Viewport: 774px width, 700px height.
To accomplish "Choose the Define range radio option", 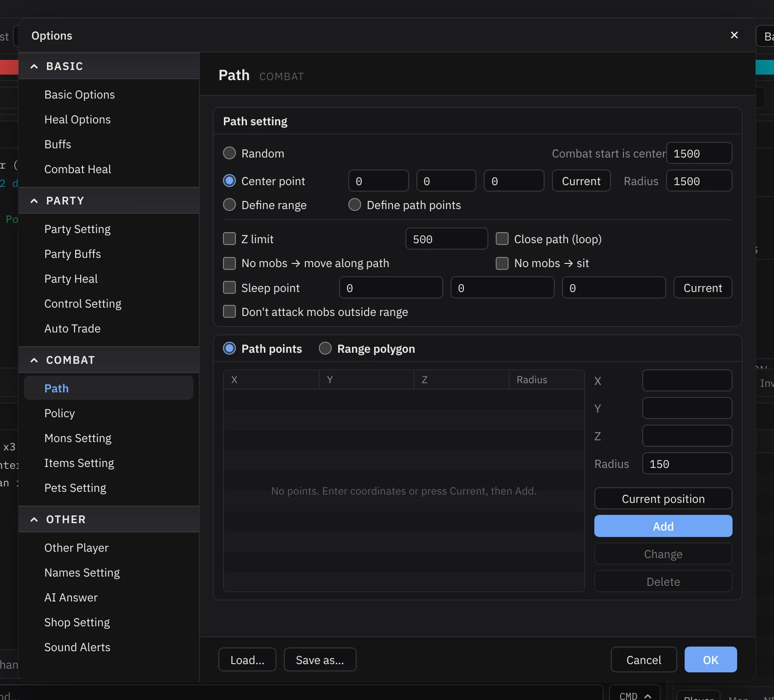I will (x=229, y=204).
